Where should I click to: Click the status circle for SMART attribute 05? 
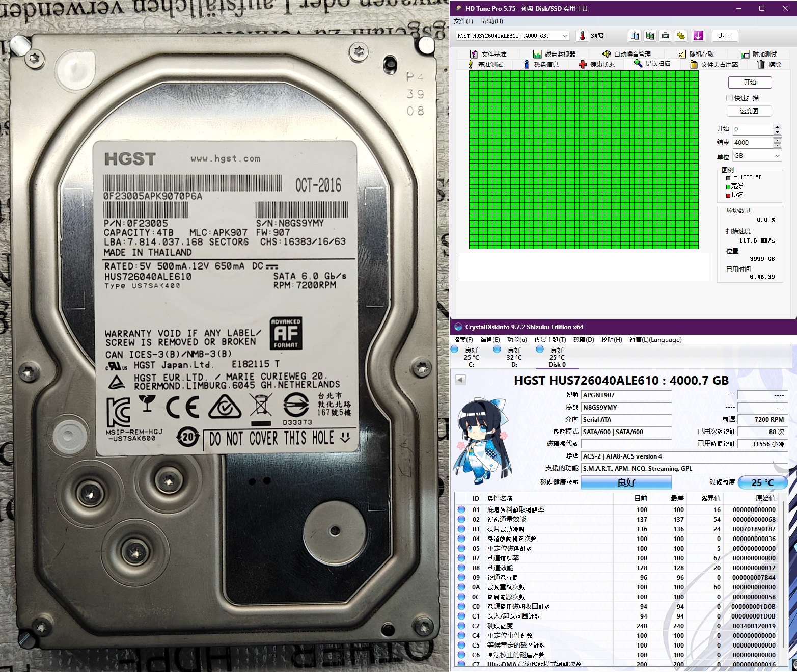point(461,548)
